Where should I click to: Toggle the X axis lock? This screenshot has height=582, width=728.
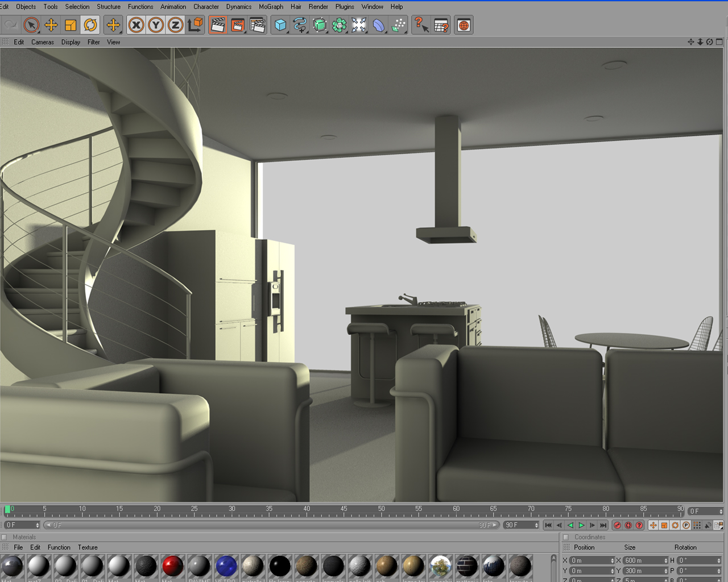tap(136, 25)
